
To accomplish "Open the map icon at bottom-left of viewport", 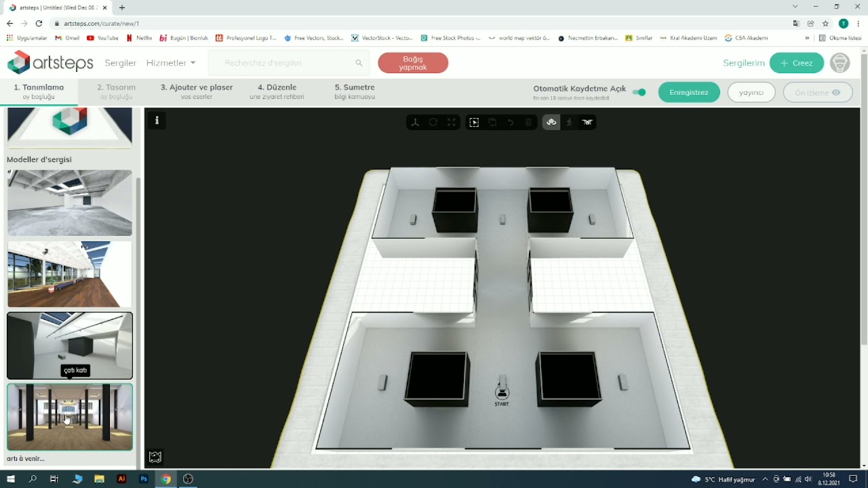I will (155, 457).
